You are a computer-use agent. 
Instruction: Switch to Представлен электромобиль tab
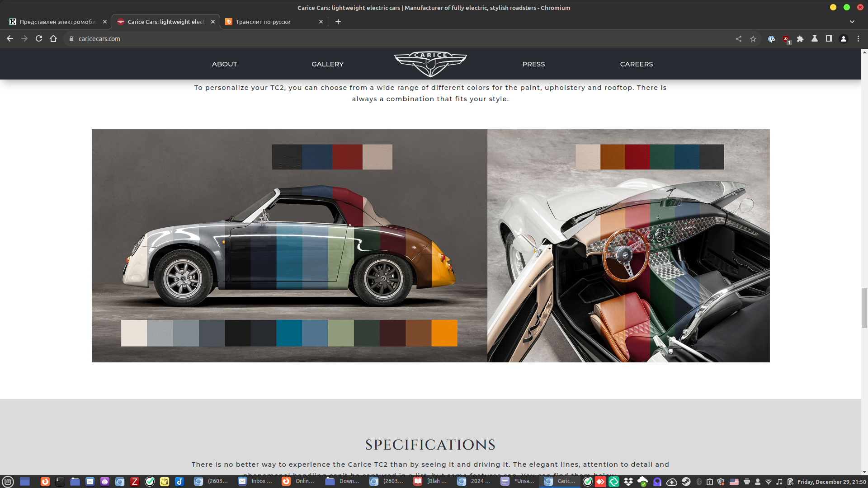click(x=57, y=22)
